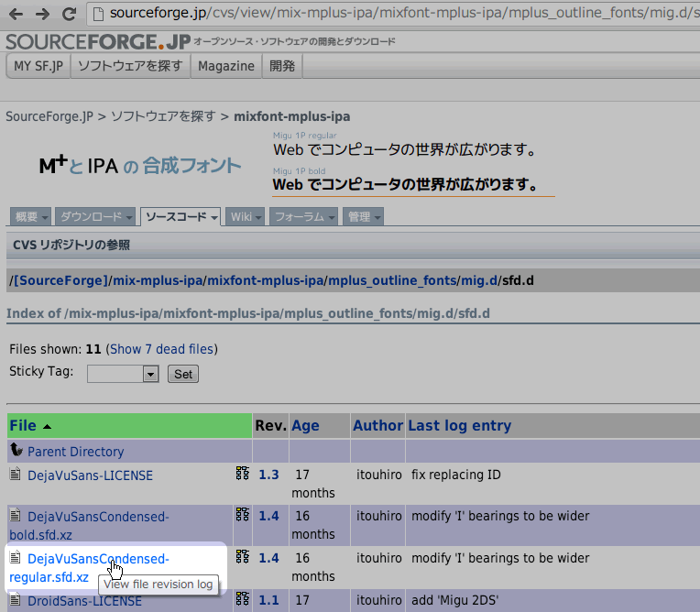Image resolution: width=700 pixels, height=612 pixels.
Task: Open revision graph icon for DejaVuSansCondensed-bold.sfd.xz
Action: [x=243, y=515]
